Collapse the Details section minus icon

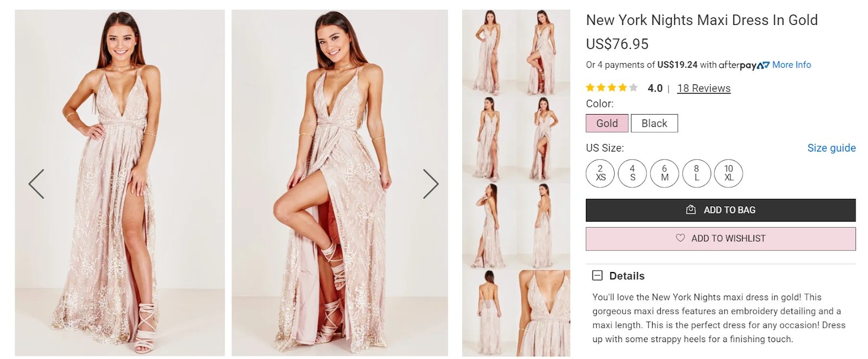point(597,275)
